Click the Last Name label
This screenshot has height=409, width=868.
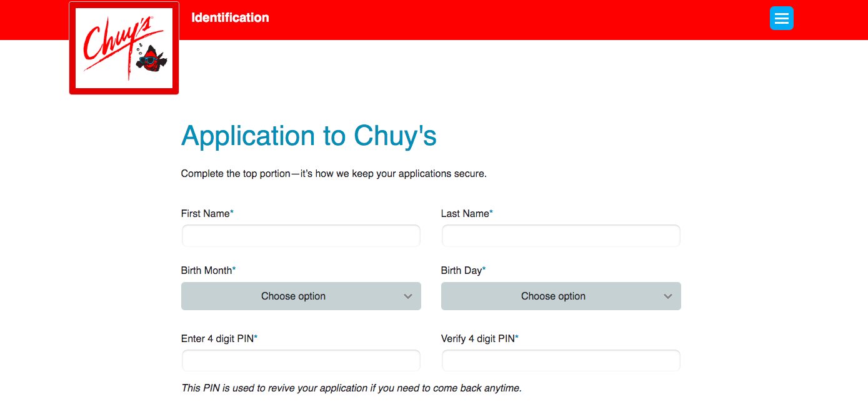pos(465,214)
